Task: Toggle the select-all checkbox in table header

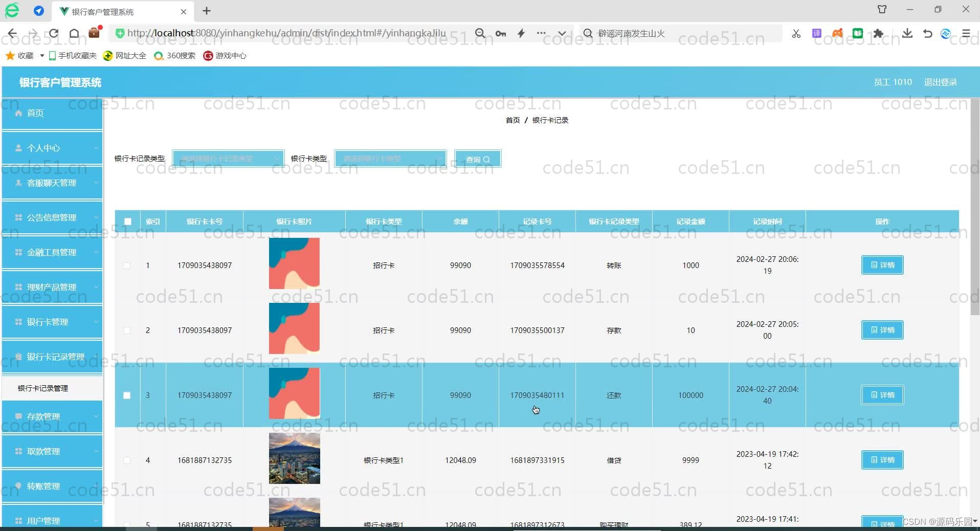Action: (127, 222)
